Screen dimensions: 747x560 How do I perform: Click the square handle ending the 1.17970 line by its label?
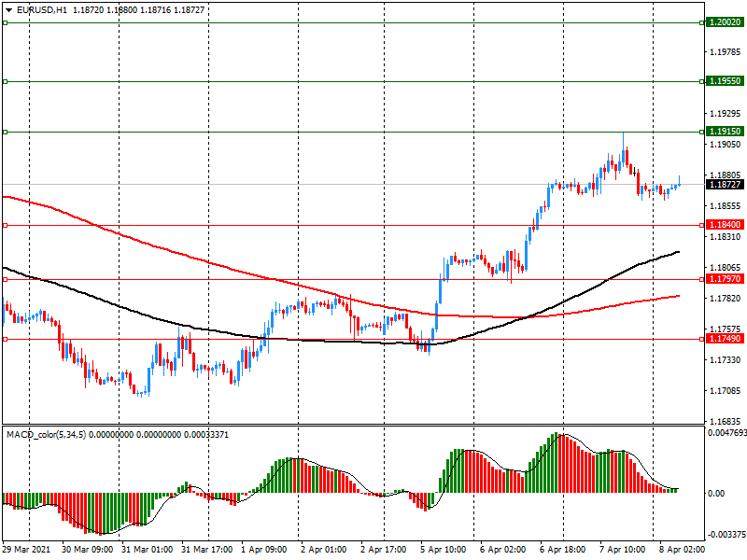(x=702, y=279)
